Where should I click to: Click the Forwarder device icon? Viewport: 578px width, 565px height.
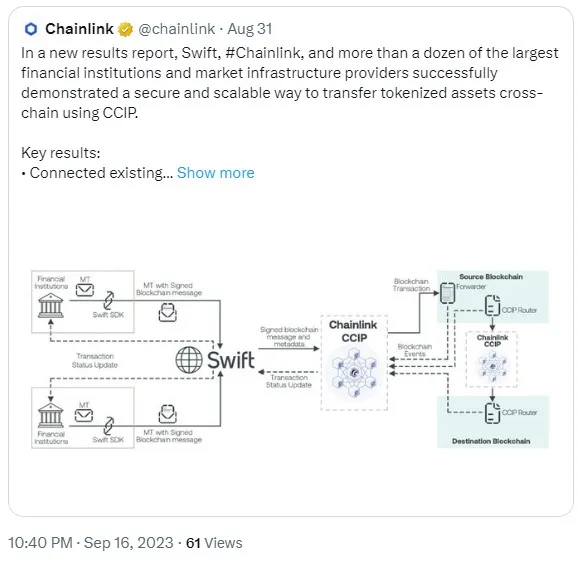pyautogui.click(x=448, y=293)
